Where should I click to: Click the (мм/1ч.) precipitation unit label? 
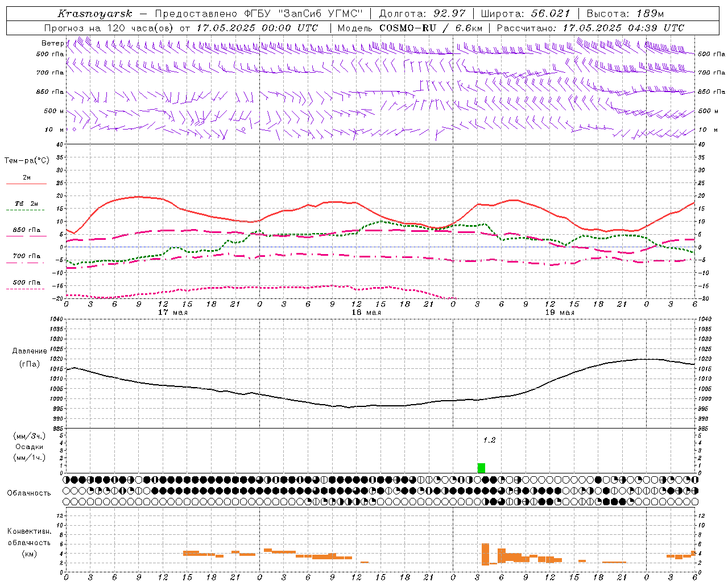[x=30, y=458]
